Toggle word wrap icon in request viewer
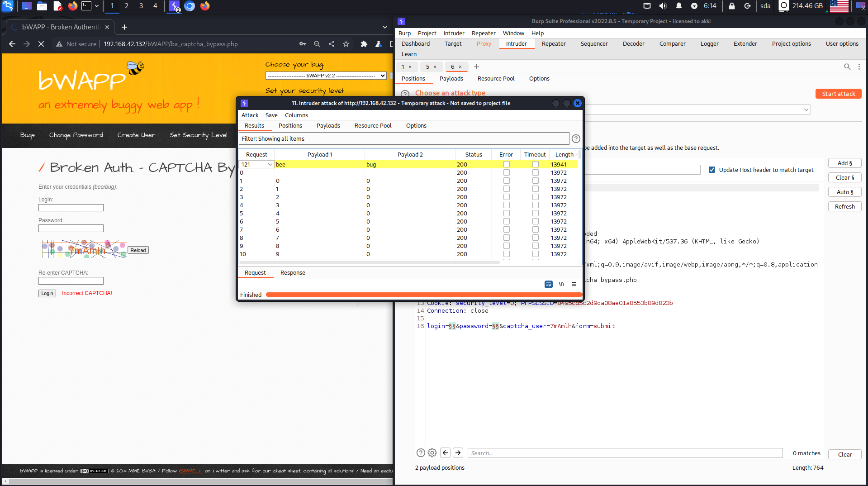Viewport: 868px width, 486px height. (x=548, y=284)
